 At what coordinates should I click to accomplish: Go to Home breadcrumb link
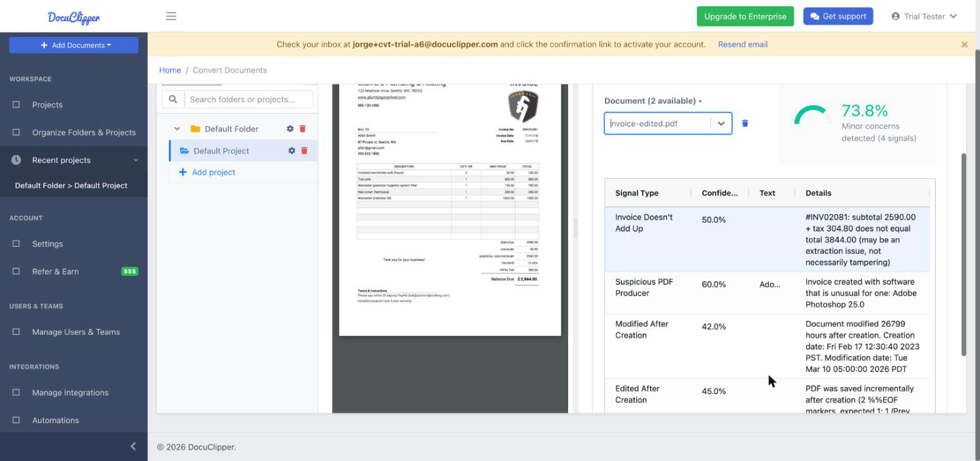170,70
